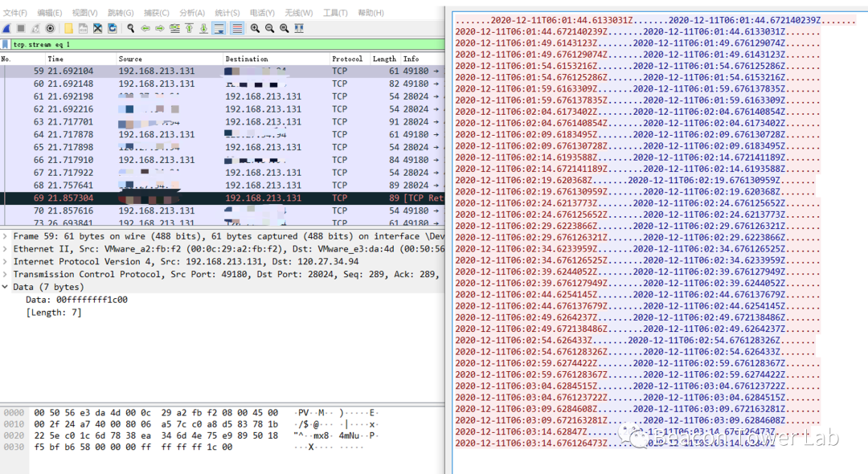Screen dimensions: 868x474
Task: Go forward to next packet arrow
Action: [x=160, y=28]
